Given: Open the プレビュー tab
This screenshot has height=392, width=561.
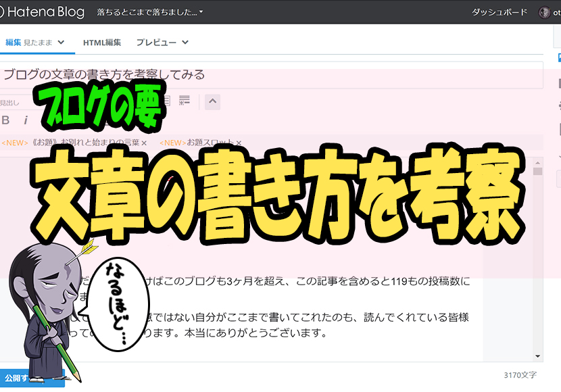Looking at the screenshot, I should point(156,43).
